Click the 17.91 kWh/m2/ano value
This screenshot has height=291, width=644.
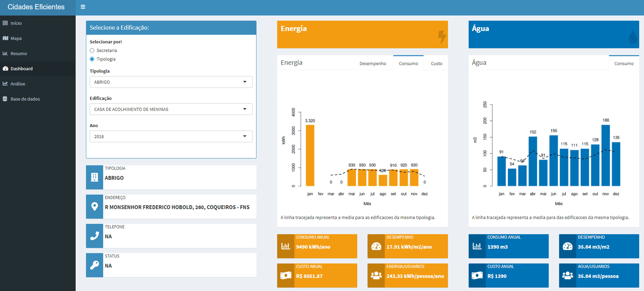tap(409, 247)
